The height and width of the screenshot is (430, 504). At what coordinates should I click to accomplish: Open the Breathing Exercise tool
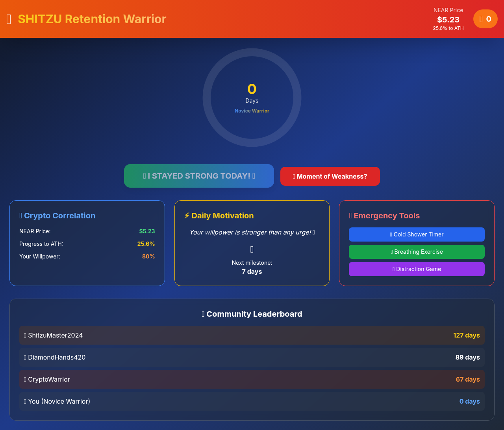click(x=417, y=252)
